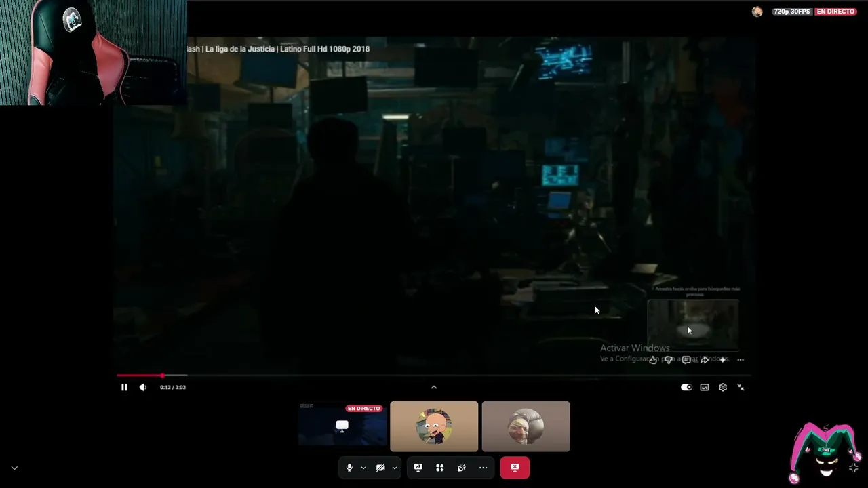Disconnect from the call with red button
The width and height of the screenshot is (868, 488).
pyautogui.click(x=515, y=468)
